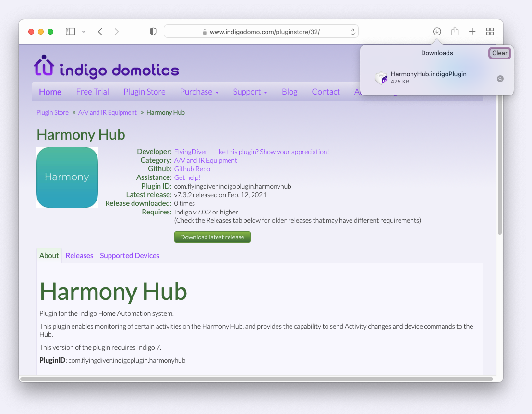The image size is (532, 414).
Task: Expand the Purchase dropdown menu
Action: [x=200, y=92]
